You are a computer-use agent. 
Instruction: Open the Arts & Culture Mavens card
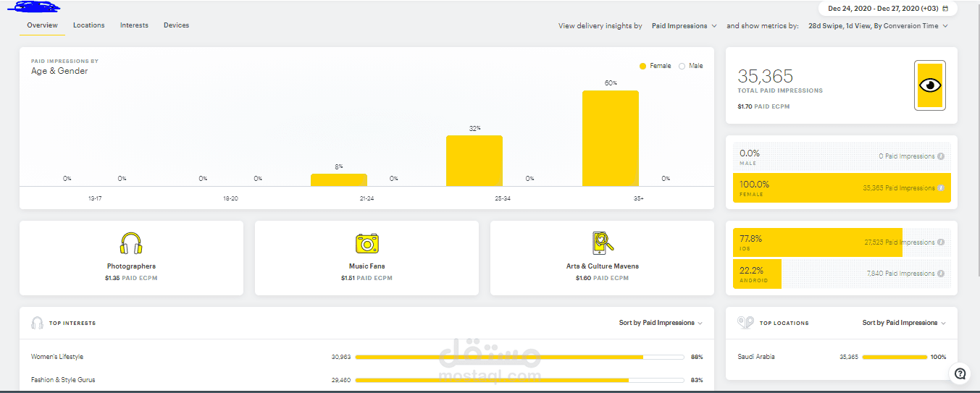[602, 258]
